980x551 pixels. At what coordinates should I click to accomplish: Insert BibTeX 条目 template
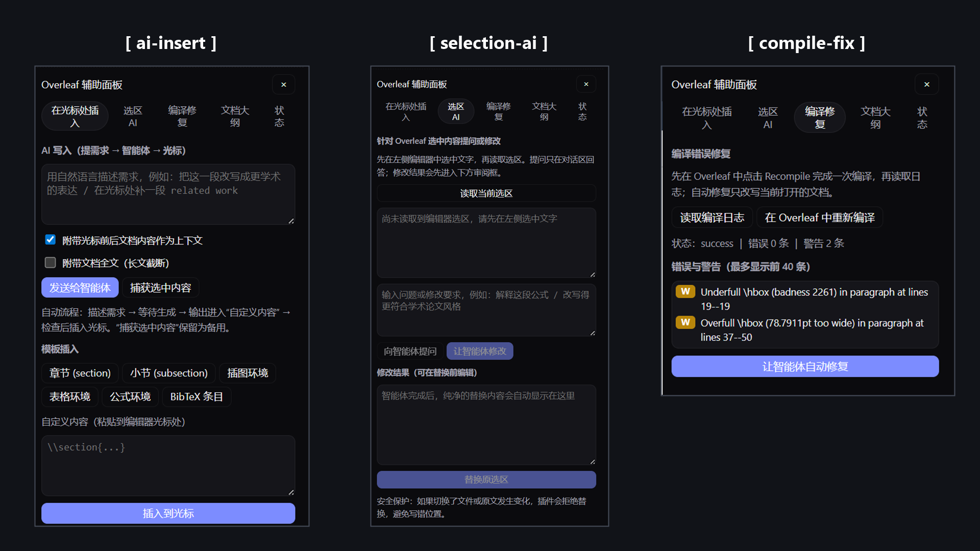[197, 396]
